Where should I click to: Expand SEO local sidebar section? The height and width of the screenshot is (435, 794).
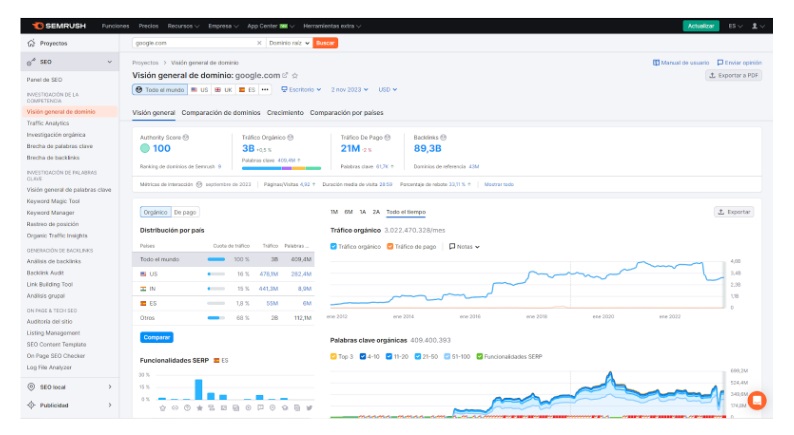coord(110,387)
